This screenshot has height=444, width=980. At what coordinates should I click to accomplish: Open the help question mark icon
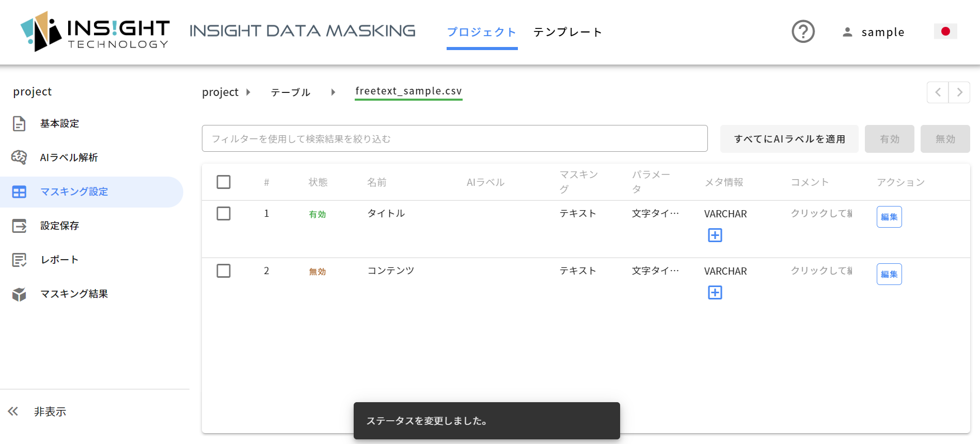coord(803,31)
